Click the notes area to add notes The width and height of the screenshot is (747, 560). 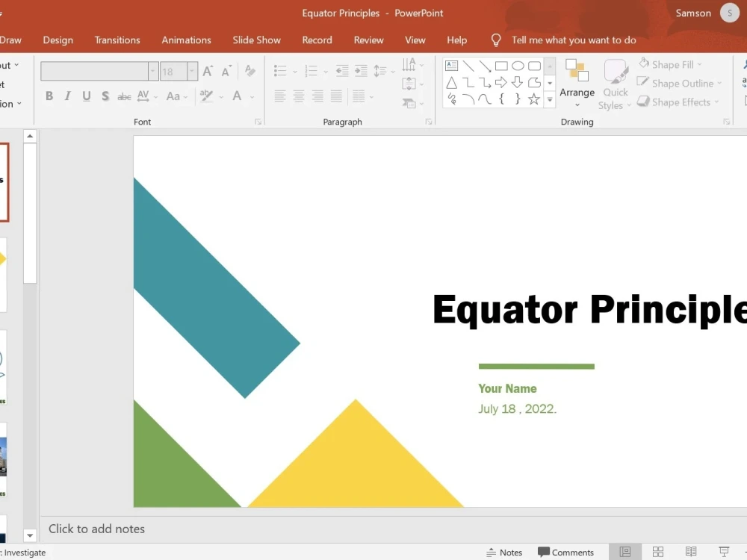point(394,529)
